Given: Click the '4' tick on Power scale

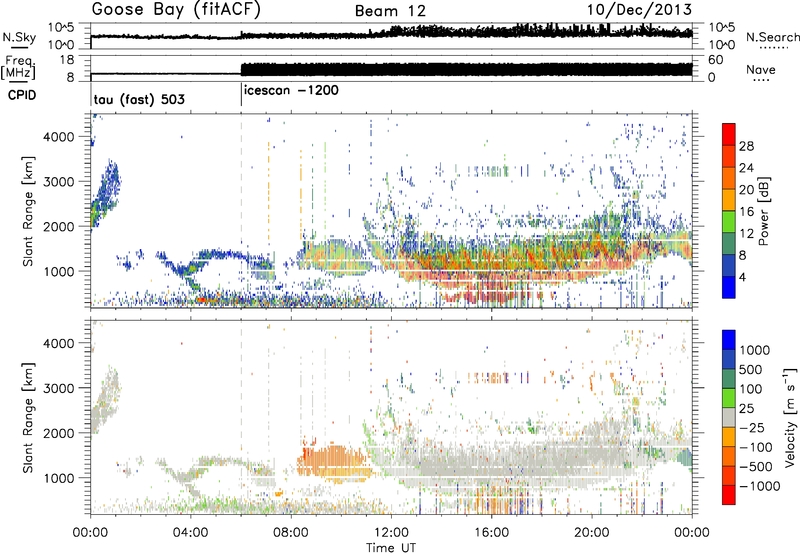Looking at the screenshot, I should tap(743, 278).
